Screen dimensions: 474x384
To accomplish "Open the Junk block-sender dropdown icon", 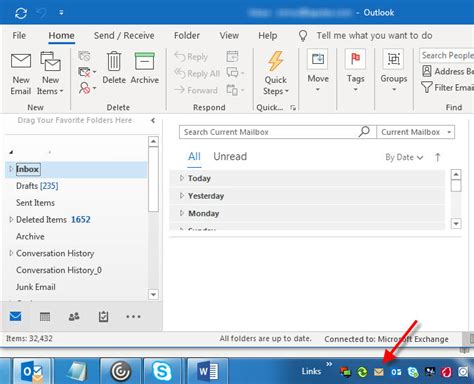I will pos(87,88).
